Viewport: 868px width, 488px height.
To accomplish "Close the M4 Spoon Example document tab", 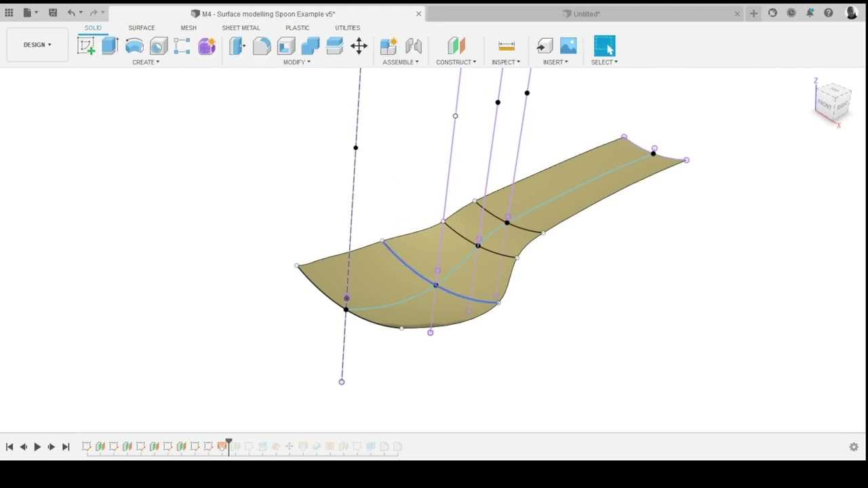I will click(x=418, y=14).
